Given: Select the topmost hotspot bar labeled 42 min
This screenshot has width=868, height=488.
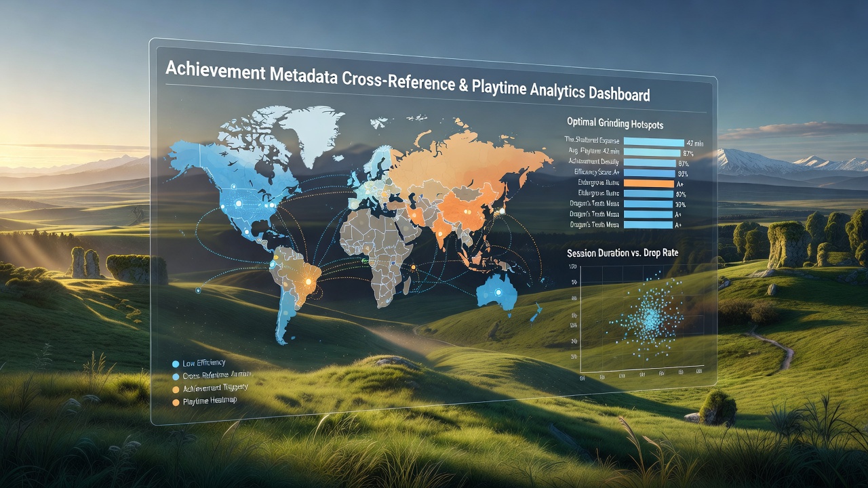Looking at the screenshot, I should (x=653, y=142).
